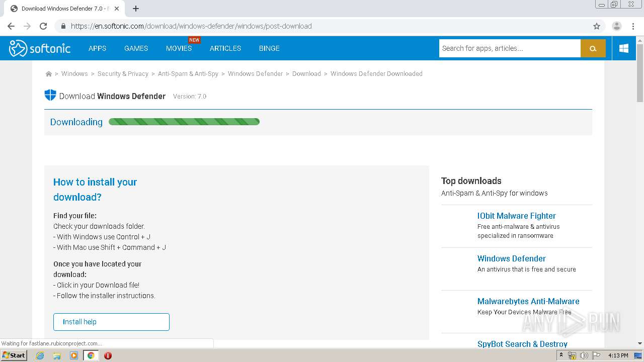Viewport: 644px width, 362px height.
Task: Click the 'Top downloads' heading
Action: pyautogui.click(x=471, y=181)
